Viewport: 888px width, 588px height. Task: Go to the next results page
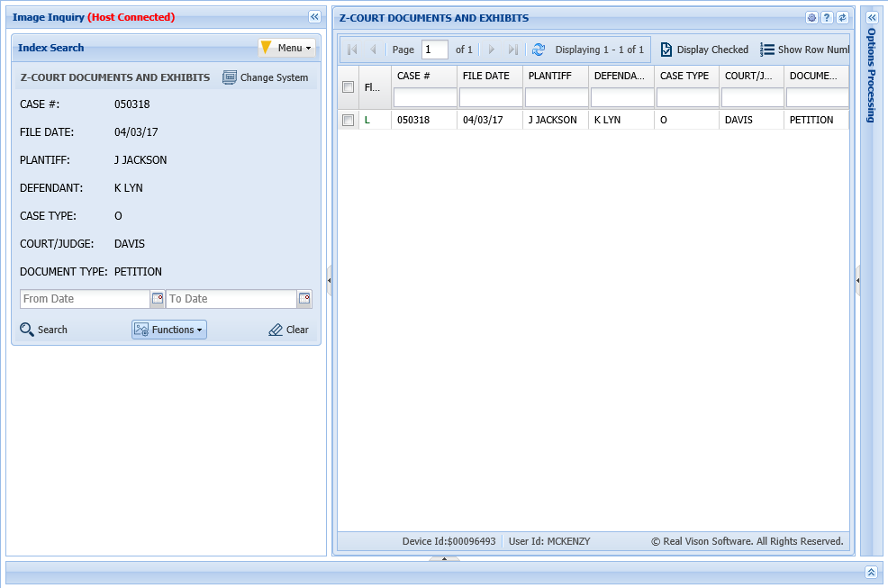point(492,50)
